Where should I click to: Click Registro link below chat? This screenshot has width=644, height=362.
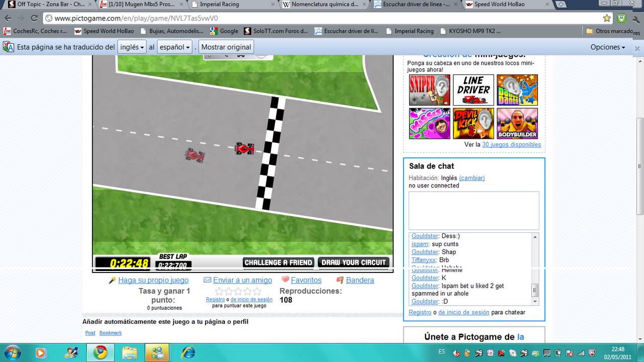click(x=420, y=312)
